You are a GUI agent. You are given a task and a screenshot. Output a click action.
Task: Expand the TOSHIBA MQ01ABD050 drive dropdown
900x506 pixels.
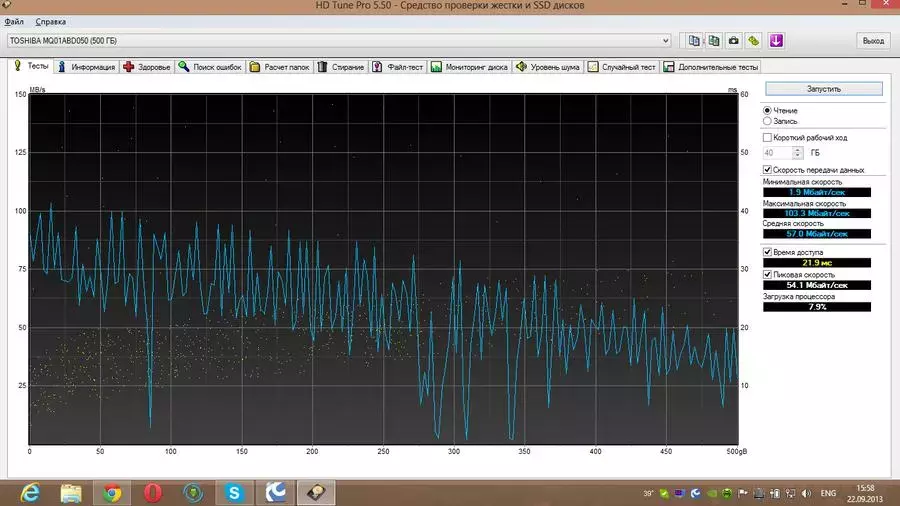pyautogui.click(x=665, y=41)
